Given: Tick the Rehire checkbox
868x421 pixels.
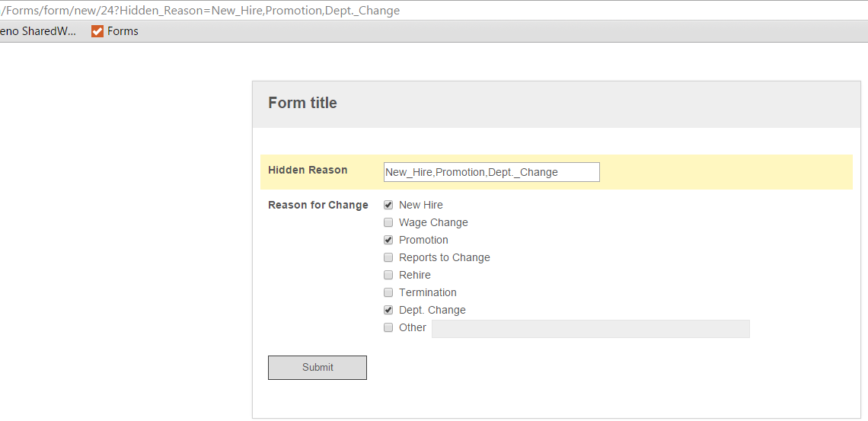Looking at the screenshot, I should [x=388, y=275].
